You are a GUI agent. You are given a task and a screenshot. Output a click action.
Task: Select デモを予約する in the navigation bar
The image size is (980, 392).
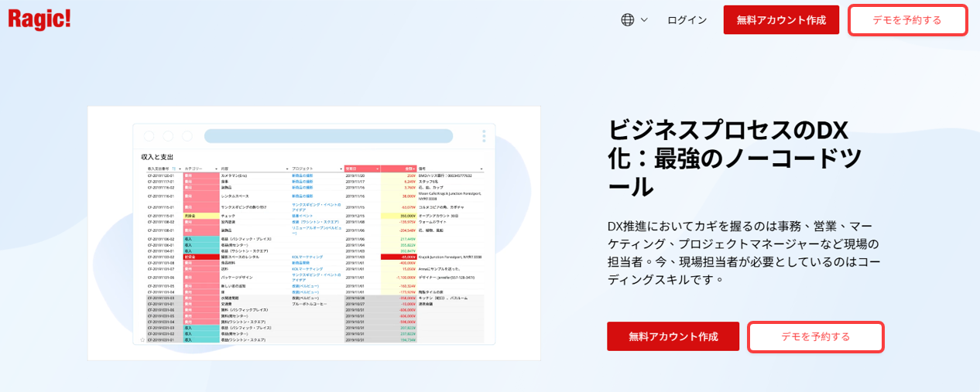[x=907, y=20]
